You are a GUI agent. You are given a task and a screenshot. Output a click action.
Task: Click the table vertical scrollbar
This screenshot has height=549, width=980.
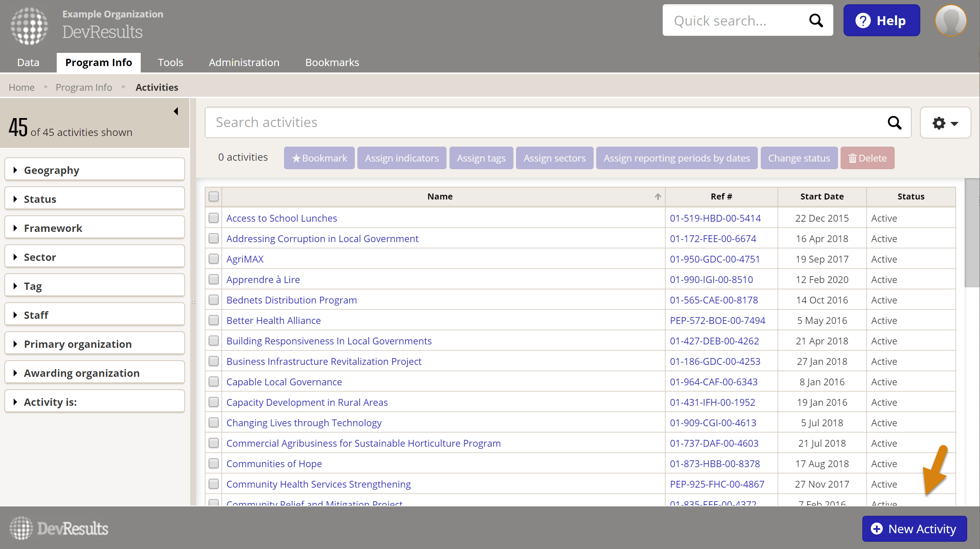971,233
